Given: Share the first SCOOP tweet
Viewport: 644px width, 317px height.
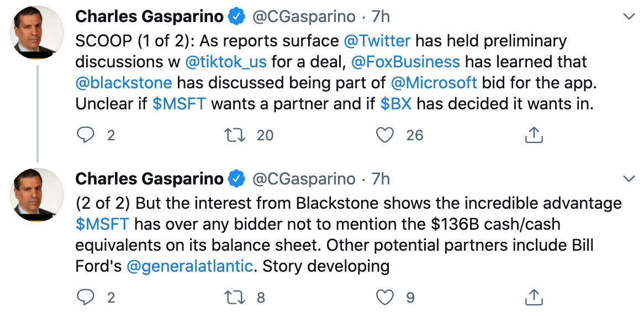Looking at the screenshot, I should 533,135.
